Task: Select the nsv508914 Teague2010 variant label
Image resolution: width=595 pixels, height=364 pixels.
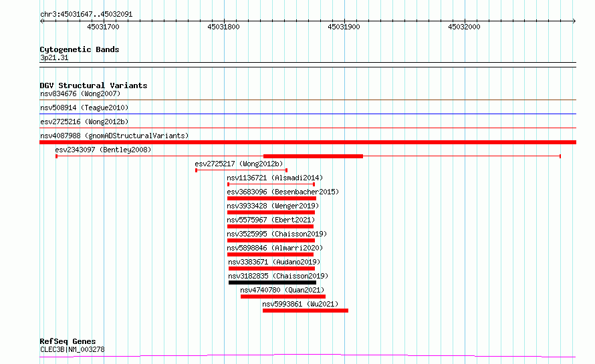Action: click(x=84, y=108)
